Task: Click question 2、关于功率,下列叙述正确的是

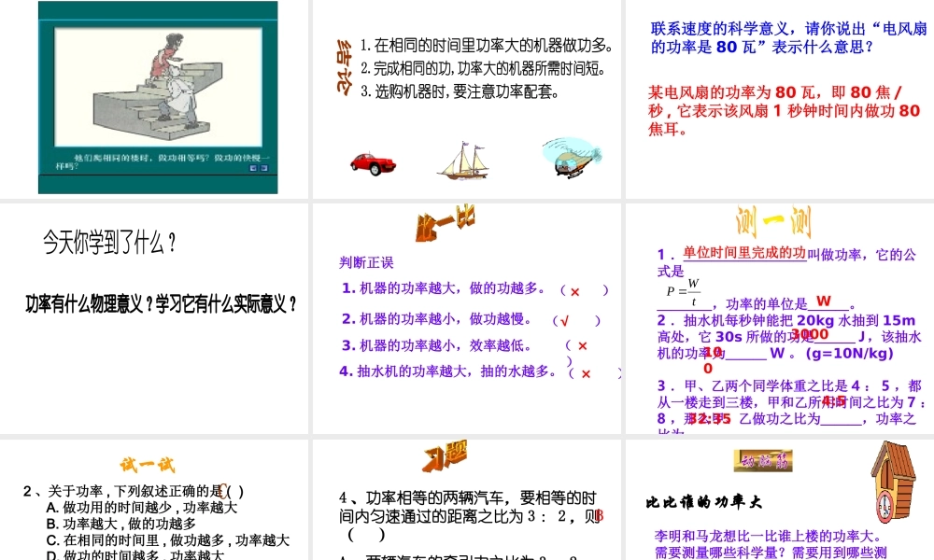Action: coord(134,492)
